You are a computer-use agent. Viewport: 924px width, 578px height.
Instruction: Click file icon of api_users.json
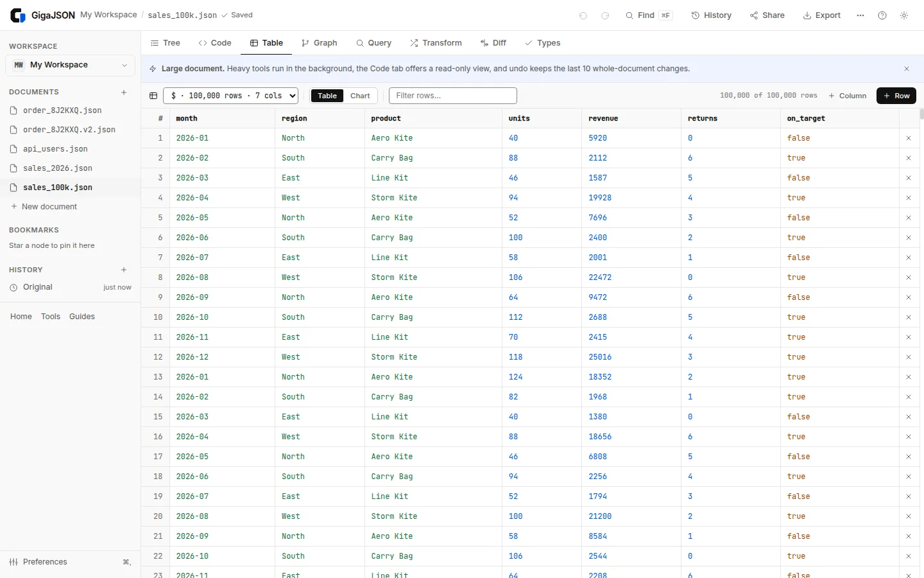[x=13, y=149]
